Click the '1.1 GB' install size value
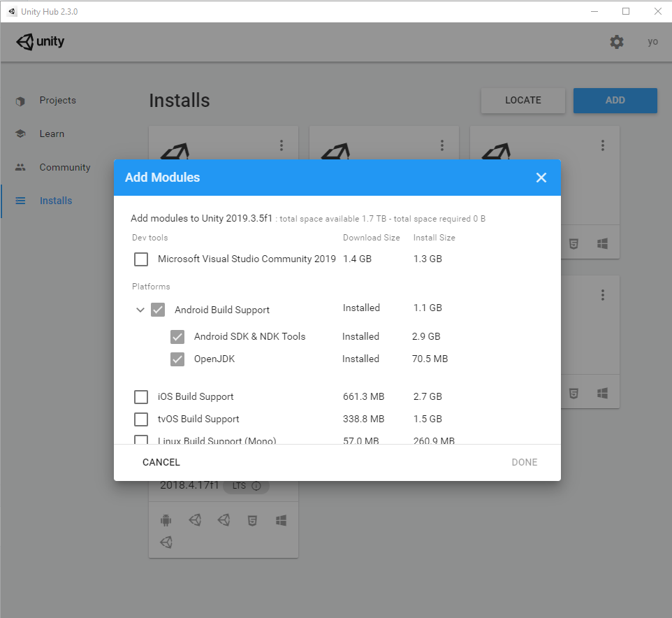The height and width of the screenshot is (618, 672). (428, 308)
